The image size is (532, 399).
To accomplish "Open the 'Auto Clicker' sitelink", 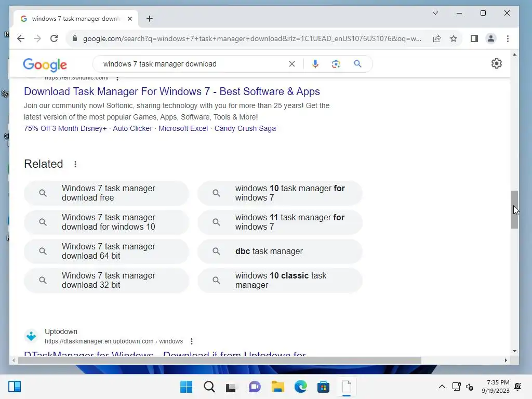I will 132,129.
